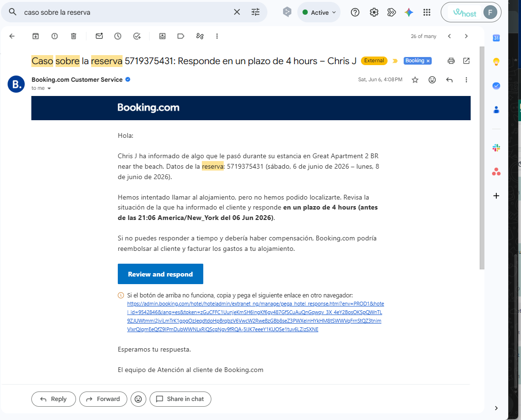Click the Forward button below the email
The height and width of the screenshot is (420, 521).
[104, 399]
